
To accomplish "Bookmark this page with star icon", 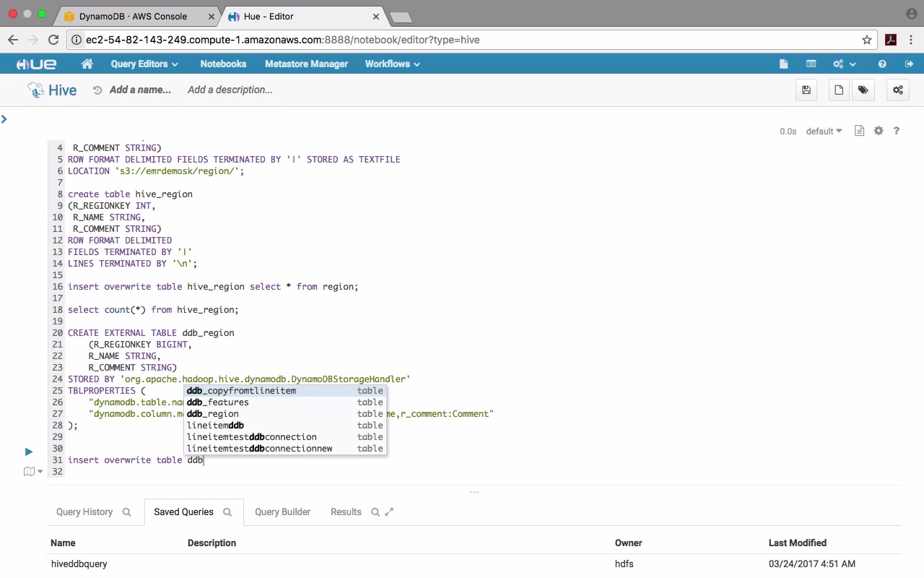I will [x=867, y=40].
